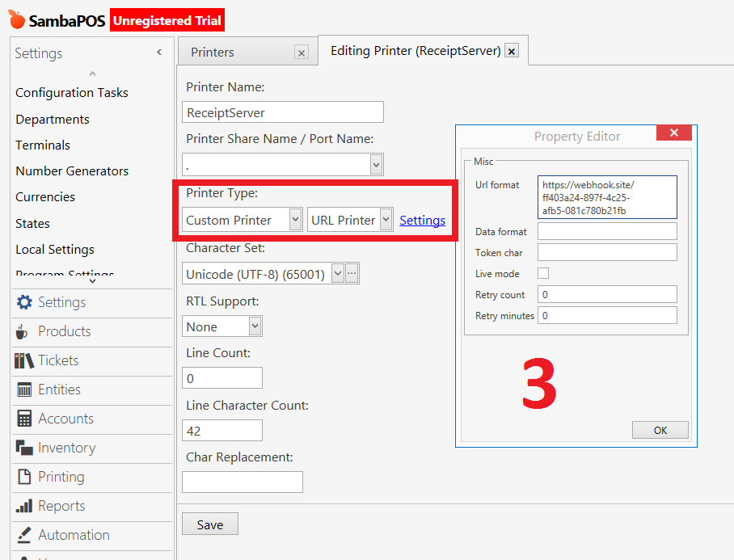734x560 pixels.
Task: Open character set browse ellipsis button
Action: [352, 274]
